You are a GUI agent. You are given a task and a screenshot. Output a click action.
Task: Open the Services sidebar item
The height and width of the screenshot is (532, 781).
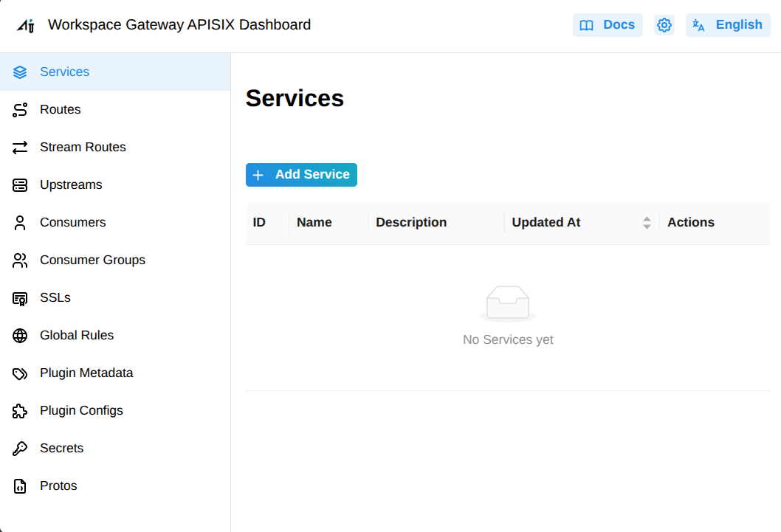115,72
